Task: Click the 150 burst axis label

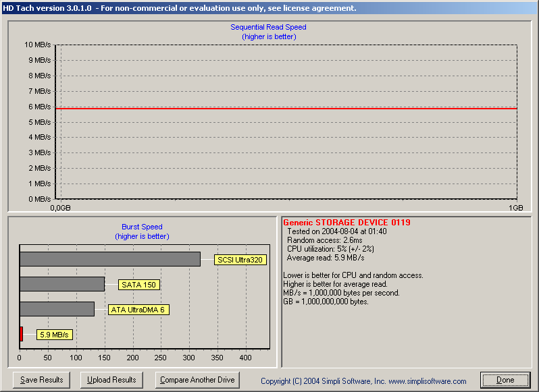Action: click(104, 358)
